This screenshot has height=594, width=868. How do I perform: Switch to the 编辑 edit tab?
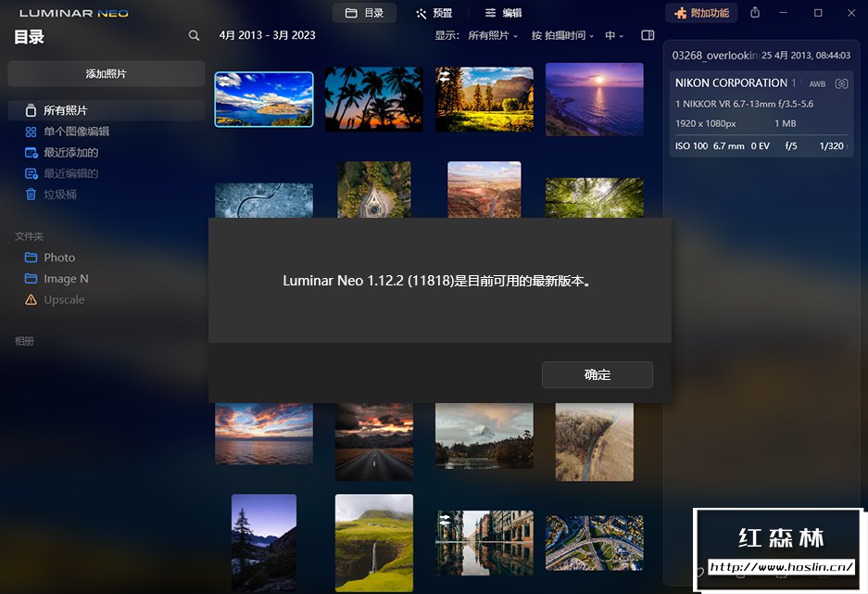point(503,13)
